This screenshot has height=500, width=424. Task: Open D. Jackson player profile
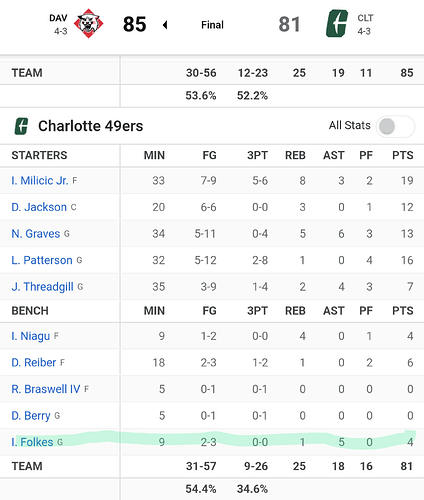click(x=39, y=207)
